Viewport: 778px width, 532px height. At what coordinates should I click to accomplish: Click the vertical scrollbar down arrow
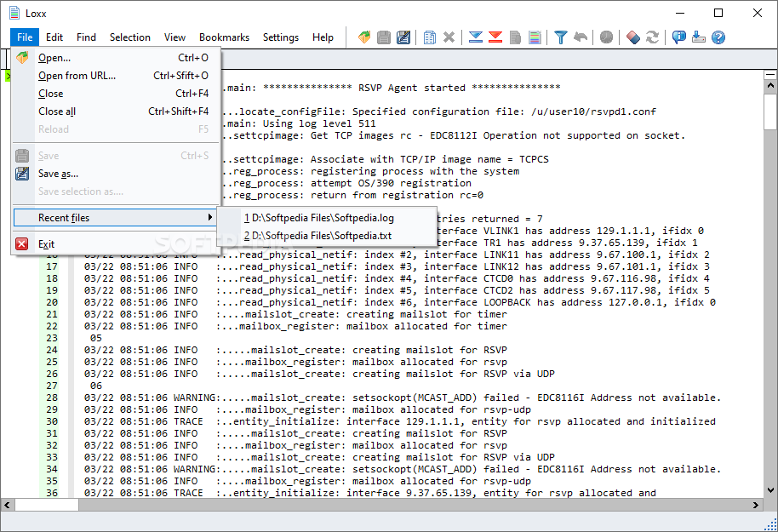pyautogui.click(x=770, y=490)
